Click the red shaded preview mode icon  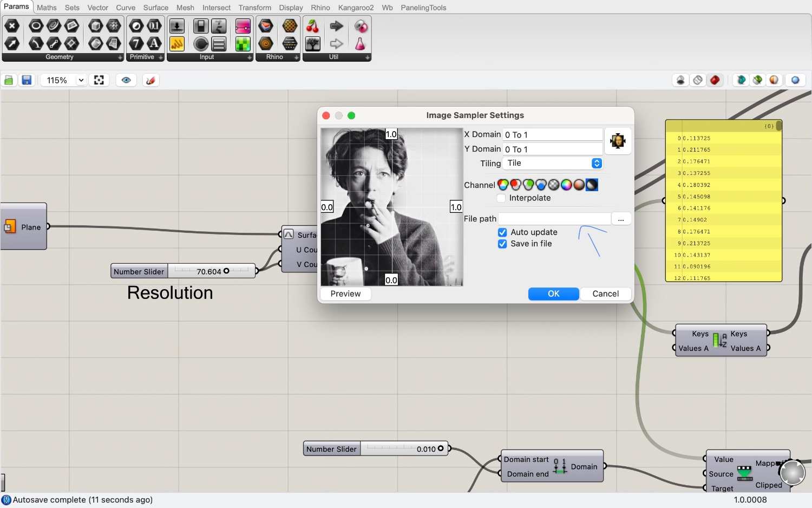pos(715,80)
